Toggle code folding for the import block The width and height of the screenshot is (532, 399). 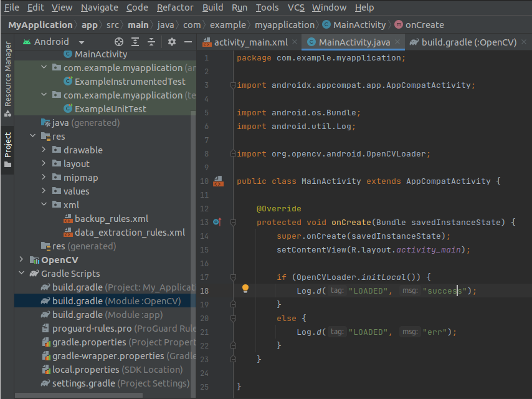point(232,85)
